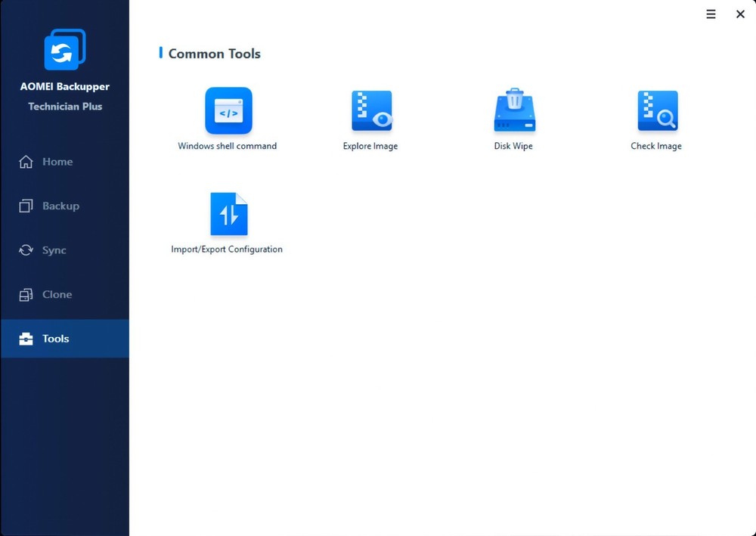Viewport: 756px width, 536px height.
Task: Start the Disk Wipe utility
Action: (x=513, y=110)
